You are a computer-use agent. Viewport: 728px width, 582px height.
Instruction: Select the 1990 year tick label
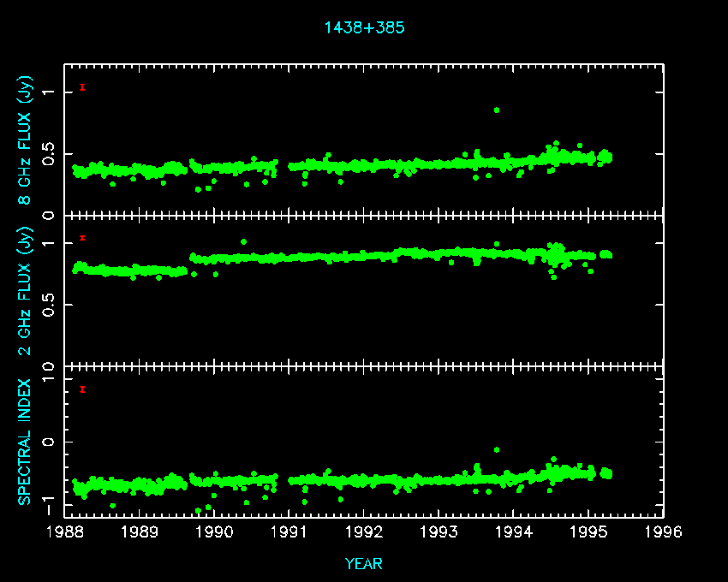coord(215,532)
